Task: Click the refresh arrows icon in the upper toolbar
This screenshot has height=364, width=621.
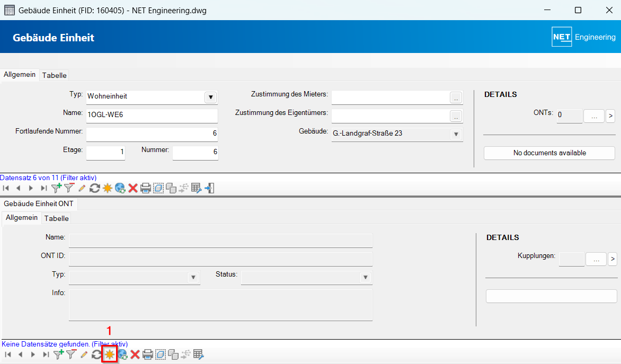Action: [x=95, y=188]
